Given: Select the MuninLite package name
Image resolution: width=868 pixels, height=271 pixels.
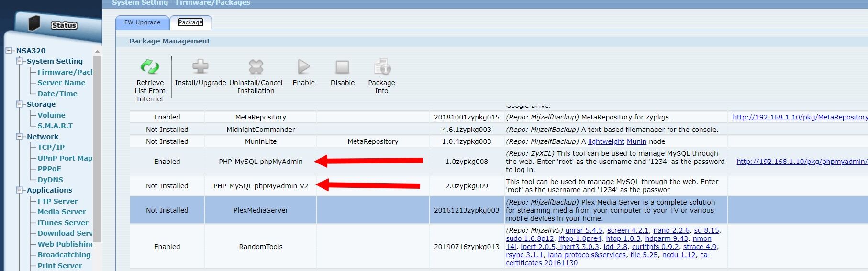Looking at the screenshot, I should pyautogui.click(x=261, y=141).
